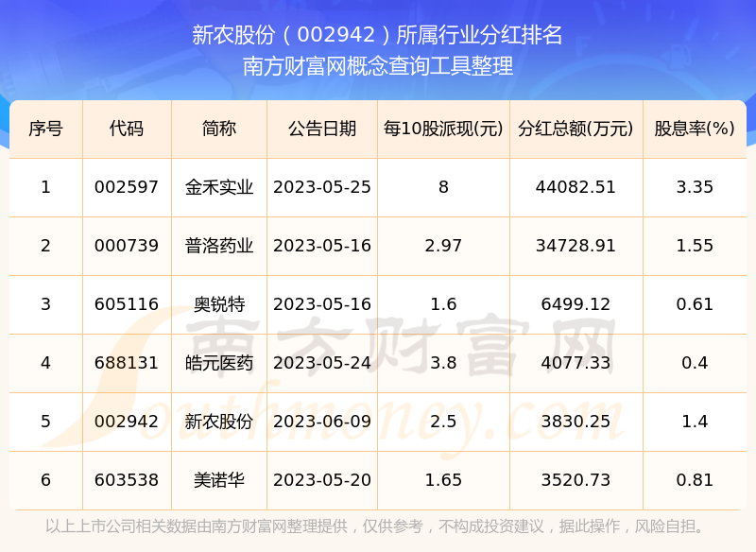
Task: Click company name 金禾实业
Action: point(219,187)
